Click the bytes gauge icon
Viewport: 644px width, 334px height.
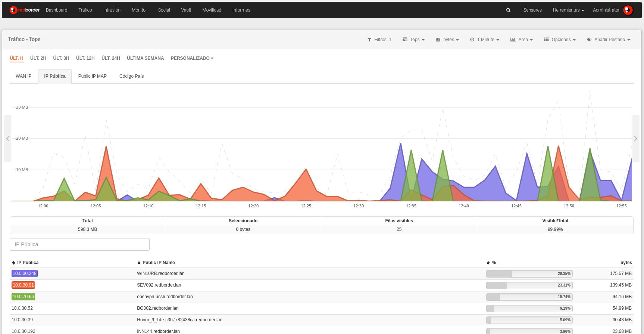click(x=438, y=40)
